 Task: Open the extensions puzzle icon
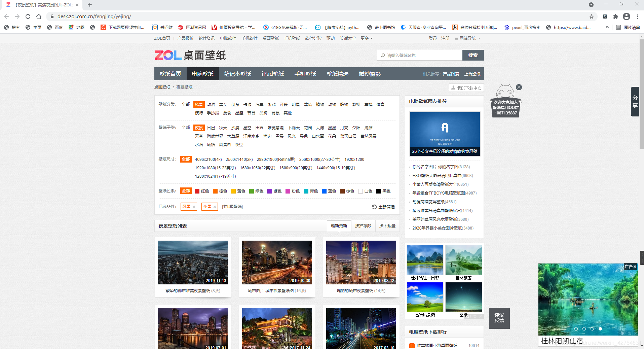coord(616,16)
